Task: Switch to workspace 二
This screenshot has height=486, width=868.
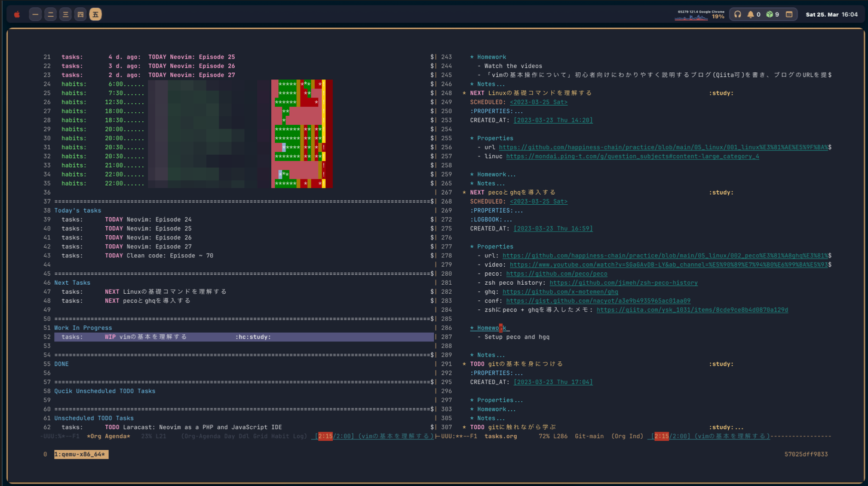Action: pyautogui.click(x=50, y=14)
